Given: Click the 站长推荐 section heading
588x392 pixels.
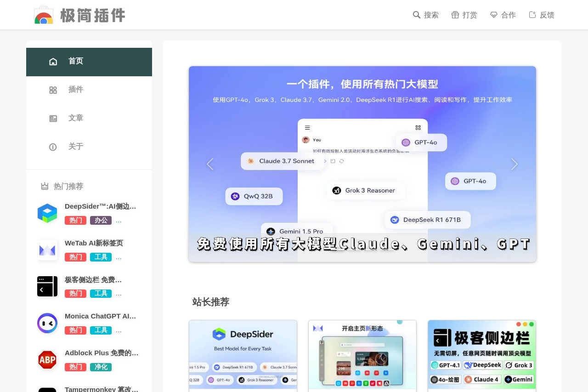Looking at the screenshot, I should pyautogui.click(x=211, y=302).
